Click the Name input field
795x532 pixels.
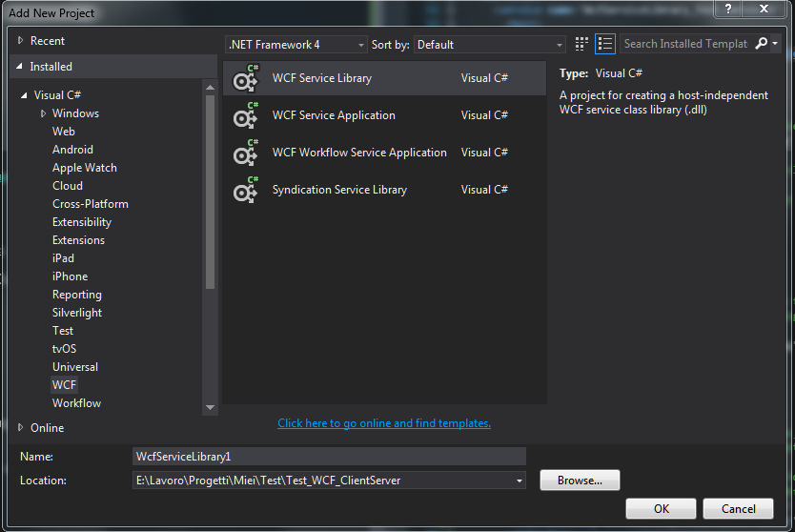pyautogui.click(x=329, y=457)
